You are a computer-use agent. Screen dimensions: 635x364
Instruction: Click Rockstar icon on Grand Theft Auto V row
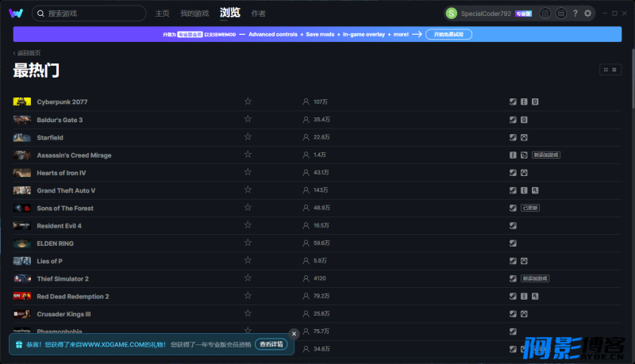point(535,190)
